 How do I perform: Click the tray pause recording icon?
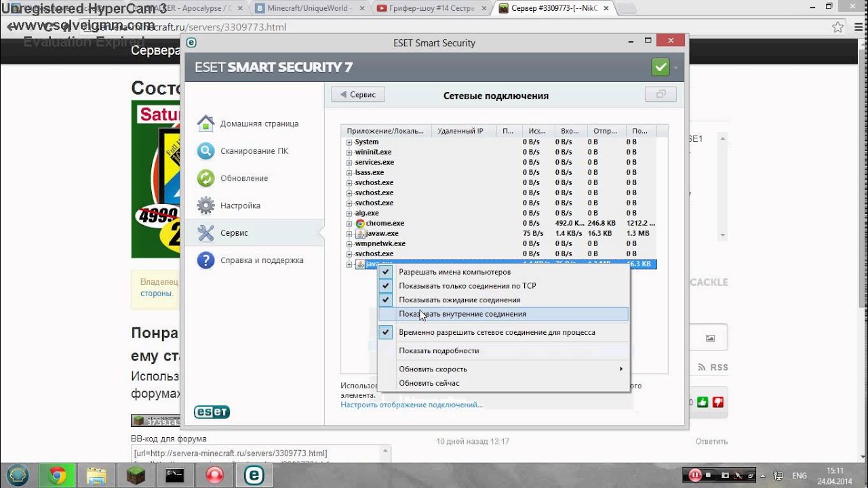click(x=695, y=475)
